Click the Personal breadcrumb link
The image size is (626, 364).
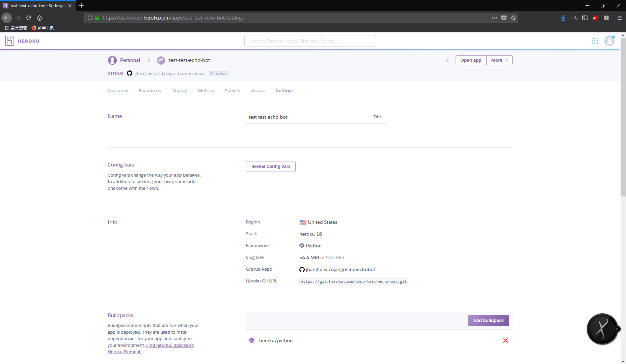(x=130, y=60)
